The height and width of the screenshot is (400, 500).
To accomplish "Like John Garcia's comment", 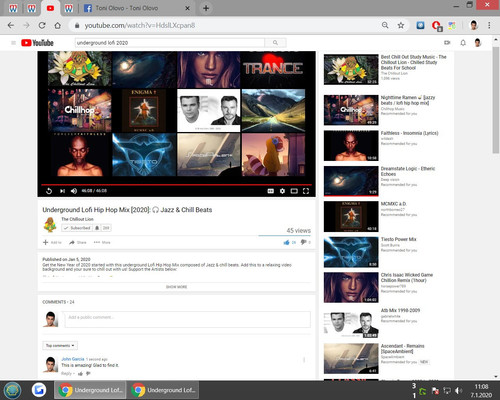I will [x=80, y=374].
